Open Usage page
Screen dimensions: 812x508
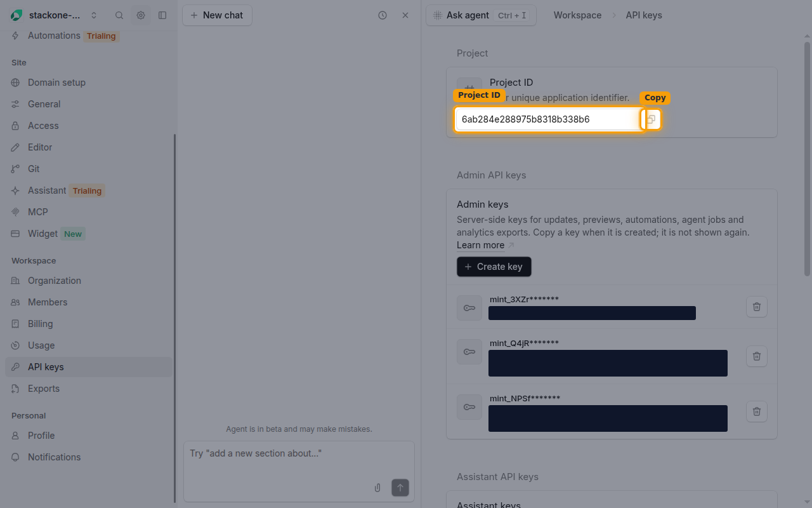(x=89, y=345)
